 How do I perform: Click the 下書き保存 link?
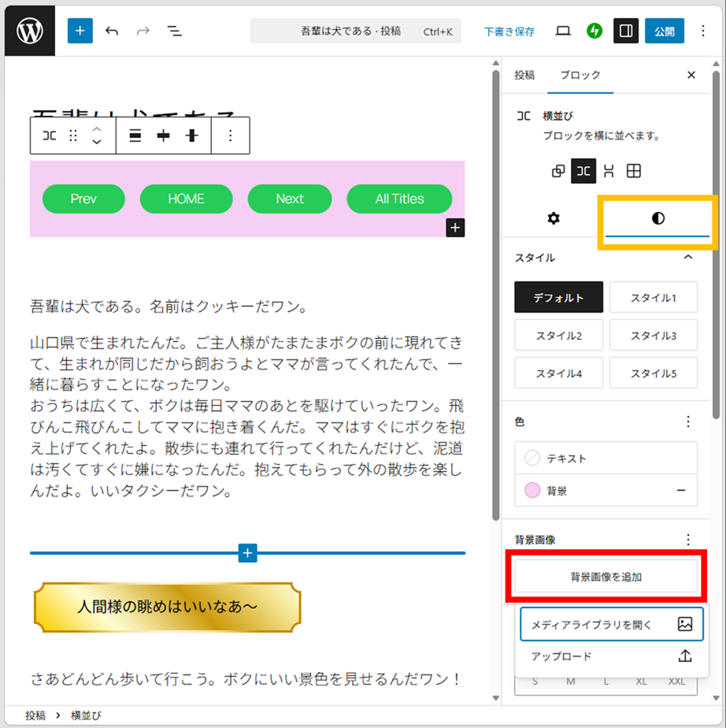(509, 32)
